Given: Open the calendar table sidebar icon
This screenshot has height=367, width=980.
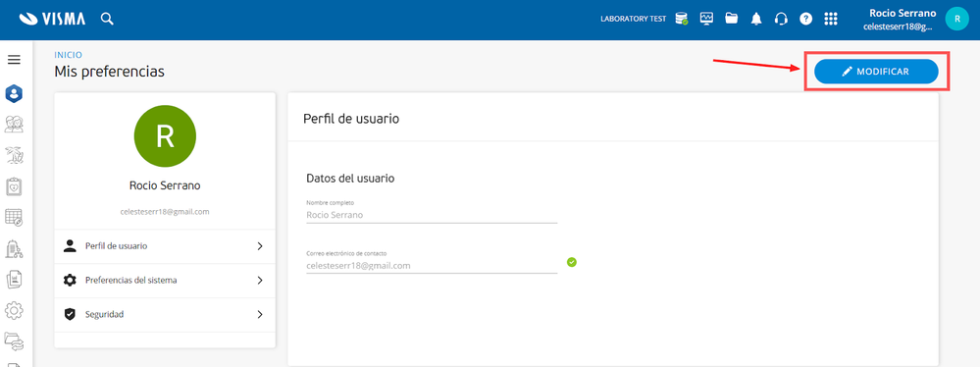Looking at the screenshot, I should point(14,217).
